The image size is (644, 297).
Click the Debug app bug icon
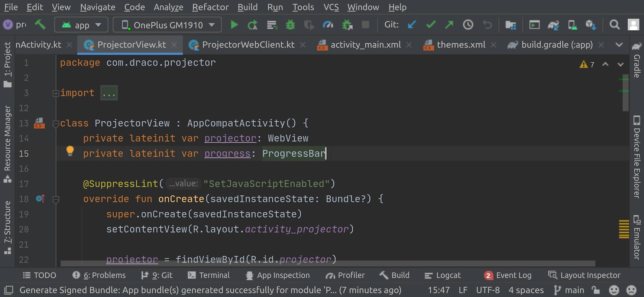click(290, 25)
